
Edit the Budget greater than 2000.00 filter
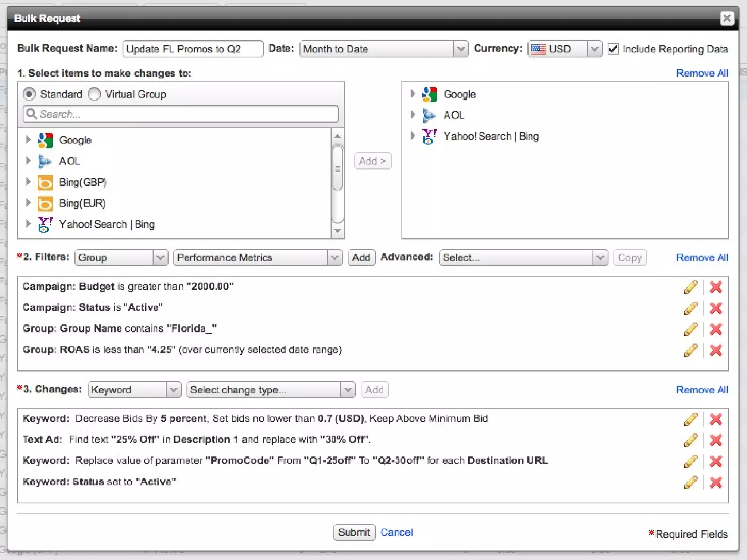tap(690, 287)
